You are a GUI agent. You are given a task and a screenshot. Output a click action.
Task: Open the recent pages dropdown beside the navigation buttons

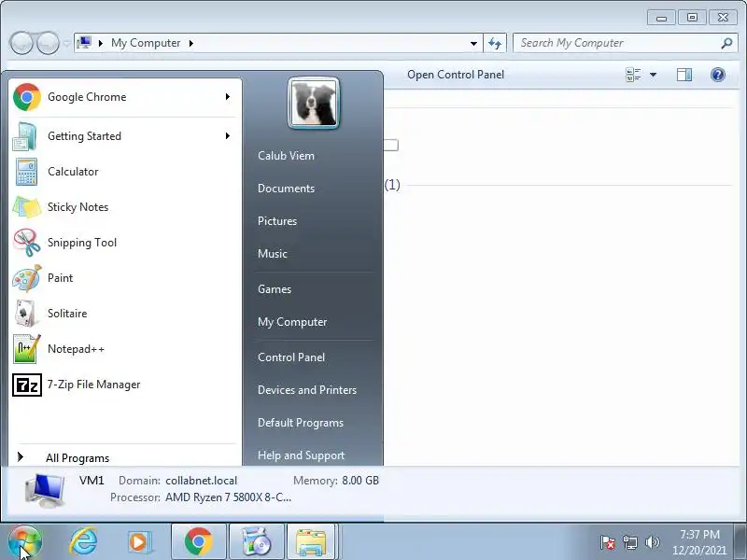pyautogui.click(x=66, y=43)
